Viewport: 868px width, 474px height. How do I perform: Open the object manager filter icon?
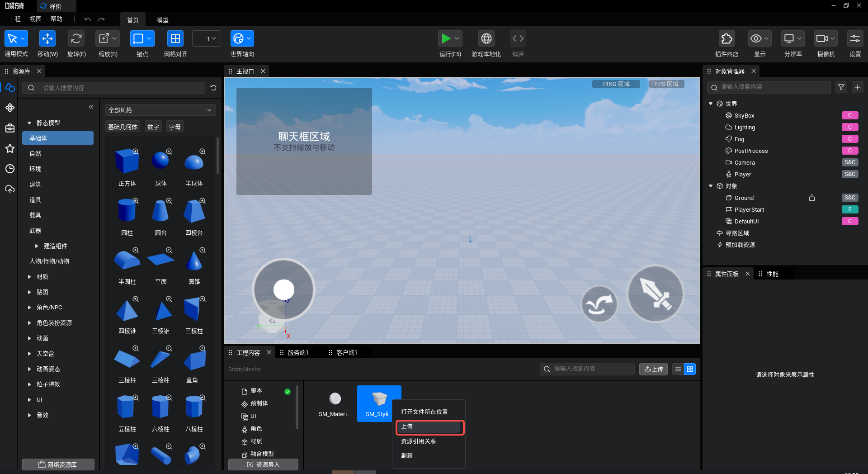tap(841, 87)
